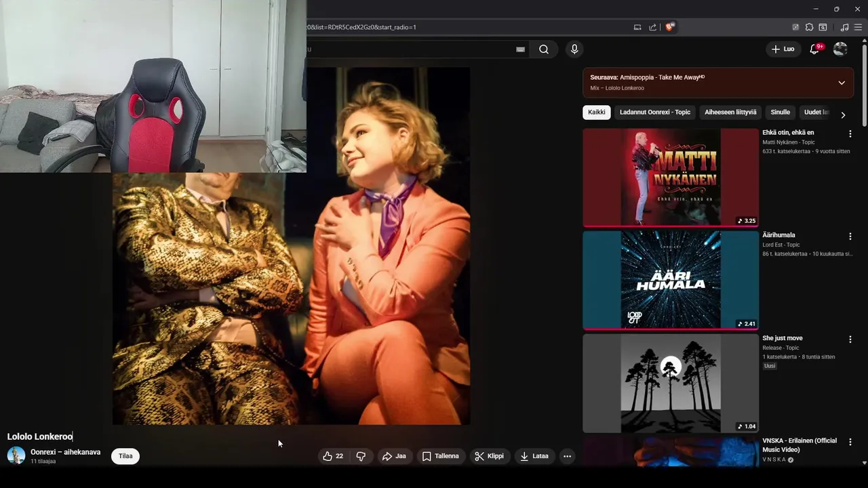Click scrollbar down arrow at bottom right
The height and width of the screenshot is (488, 868).
tap(864, 463)
